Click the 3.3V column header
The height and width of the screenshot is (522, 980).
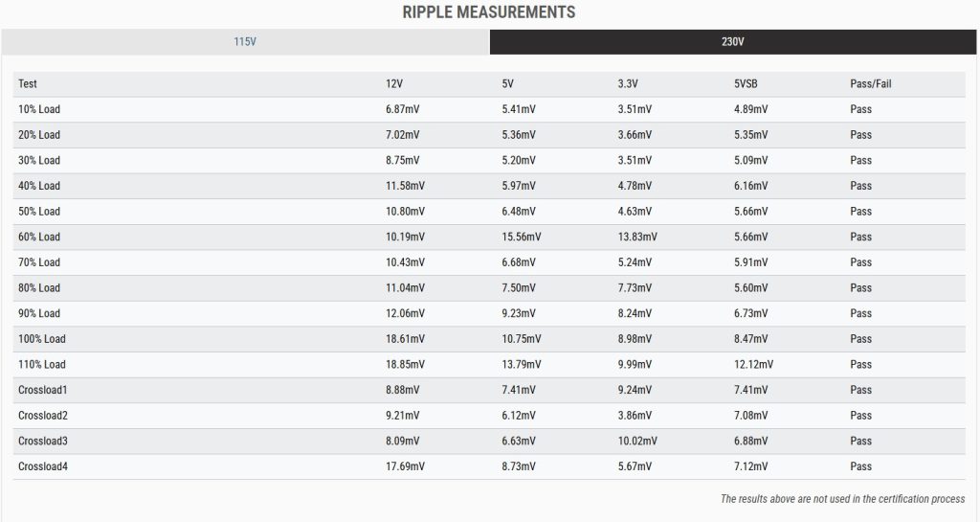629,84
